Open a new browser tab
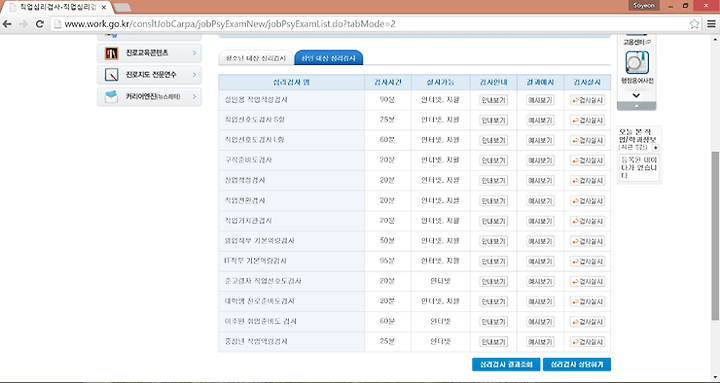The width and height of the screenshot is (720, 383). click(122, 7)
